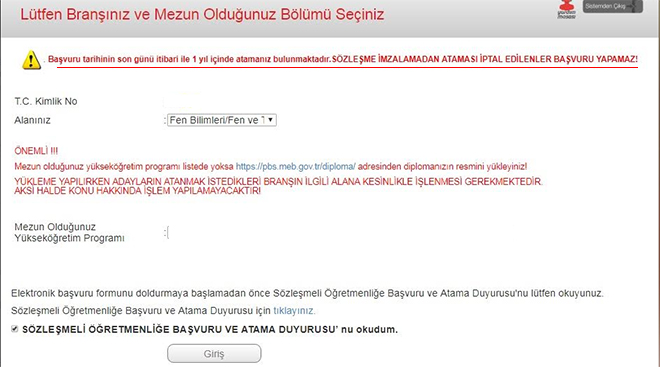Click the yellow warning triangle icon

31,60
